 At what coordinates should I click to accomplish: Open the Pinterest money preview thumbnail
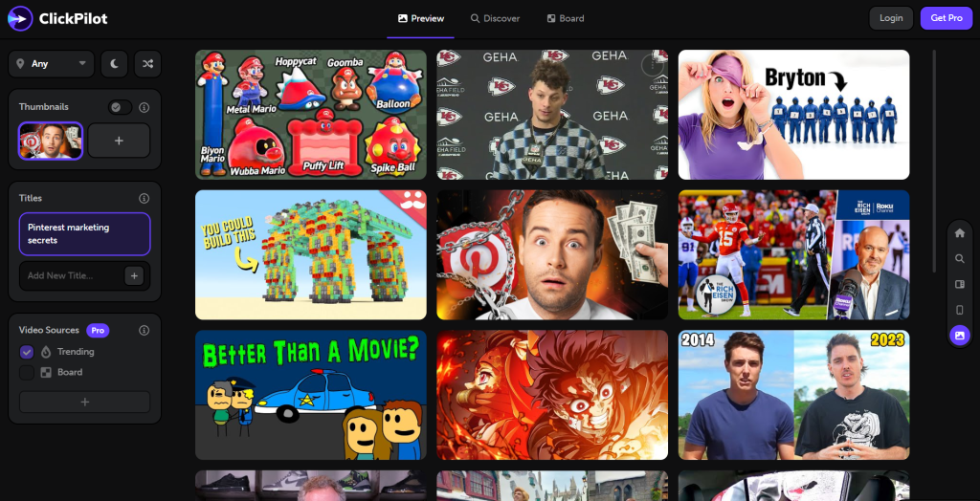pyautogui.click(x=552, y=255)
